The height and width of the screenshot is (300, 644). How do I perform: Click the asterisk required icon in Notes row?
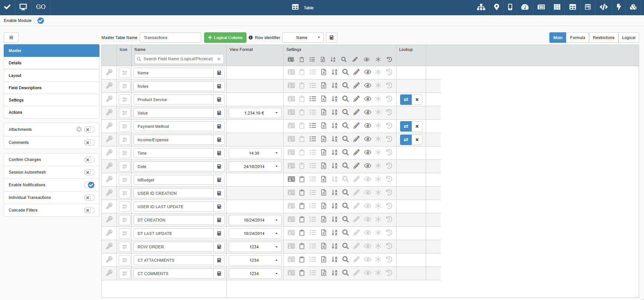(x=378, y=86)
